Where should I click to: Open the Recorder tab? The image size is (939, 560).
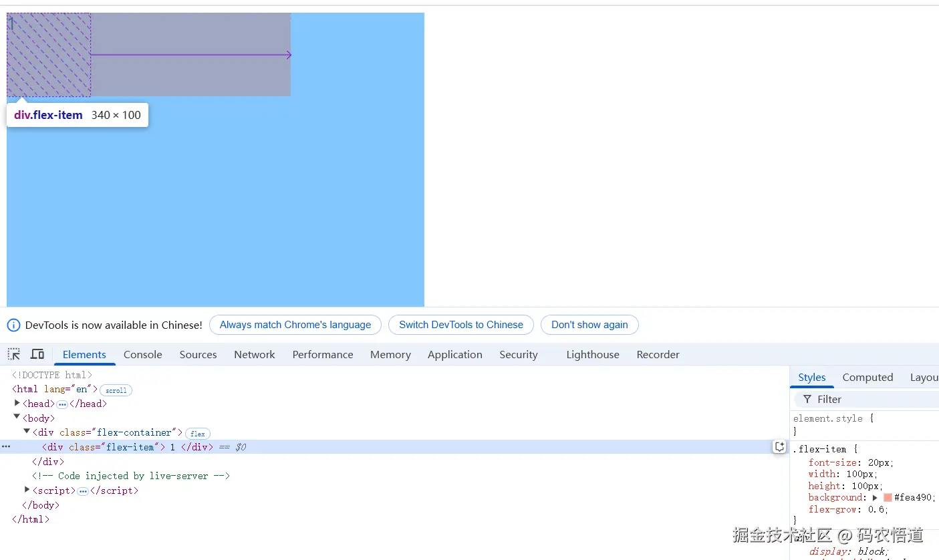pos(658,354)
